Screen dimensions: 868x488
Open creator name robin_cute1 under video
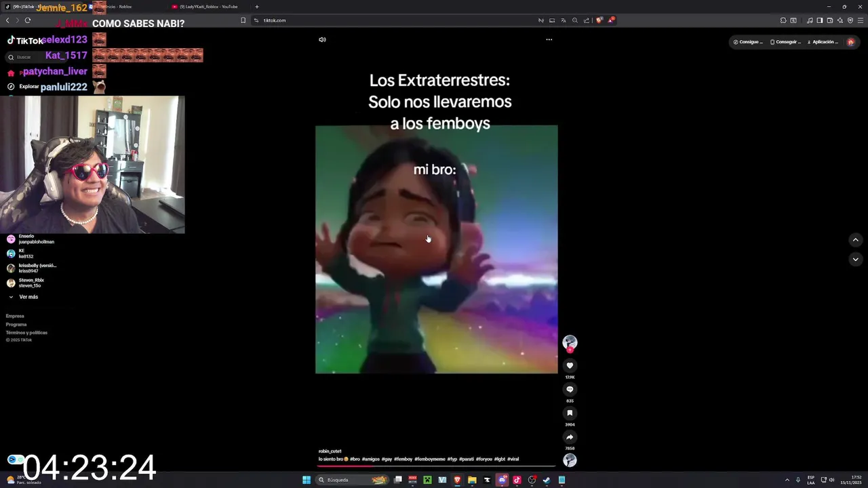(330, 451)
